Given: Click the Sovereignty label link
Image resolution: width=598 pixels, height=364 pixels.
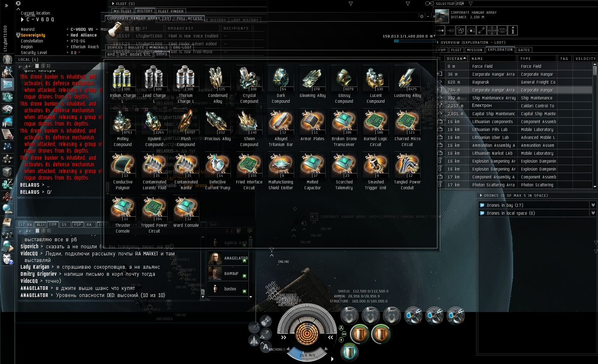Looking at the screenshot, I should click(x=33, y=35).
